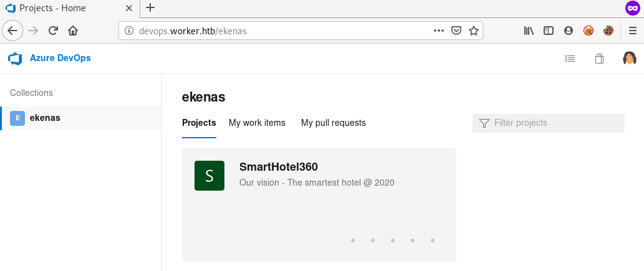Open the marketplace shopping bag icon
Screen dimensions: 644x271
pos(599,59)
